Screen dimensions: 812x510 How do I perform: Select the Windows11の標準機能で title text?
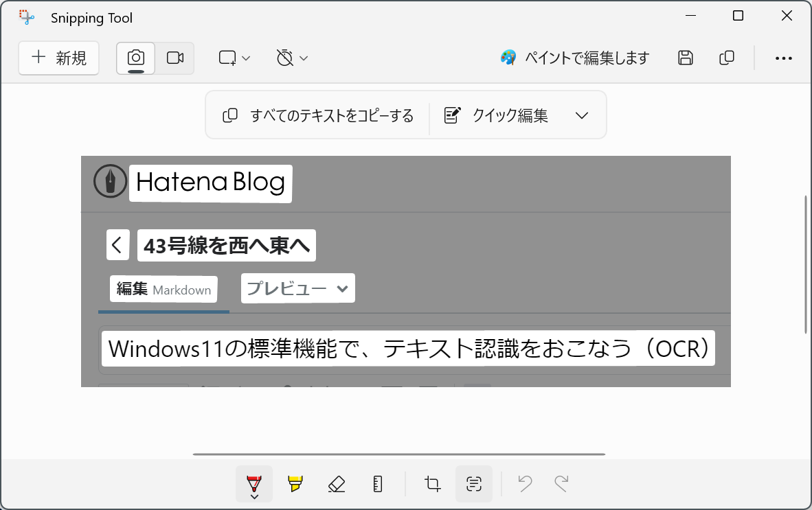408,348
